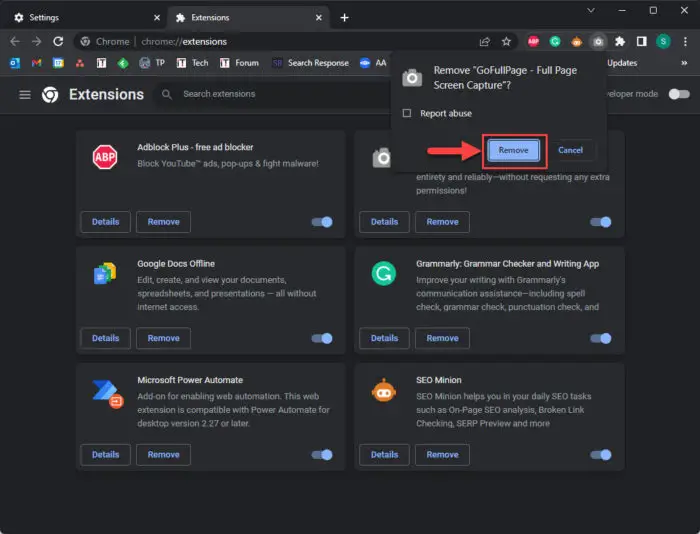Click the Microsoft Power Automate card icon

pos(108,394)
